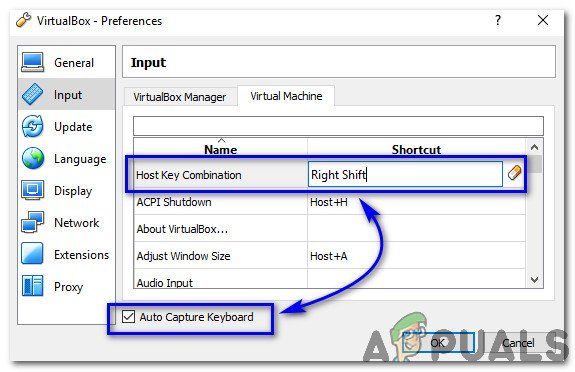Select the Network settings icon
The height and width of the screenshot is (372, 575).
click(x=32, y=222)
